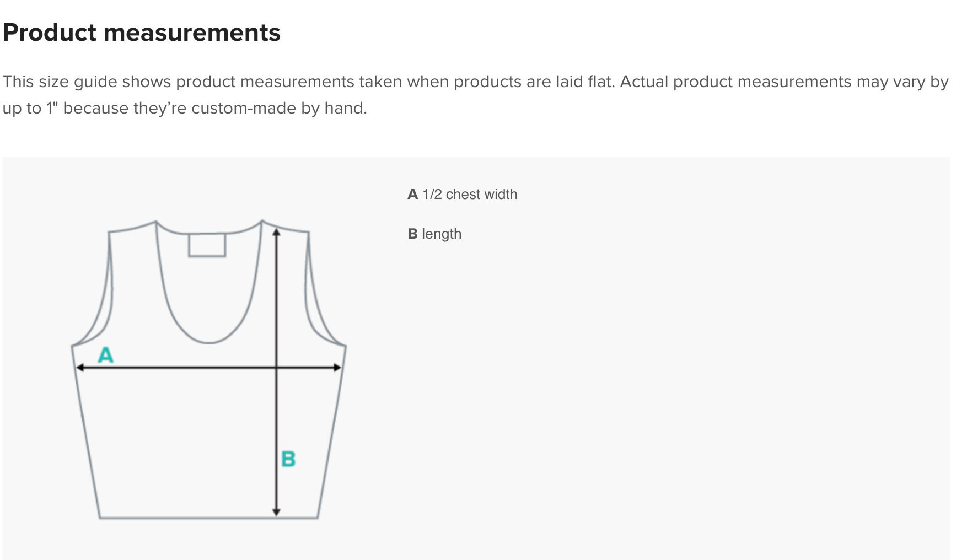Click the horizontal chest width arrow line
The height and width of the screenshot is (560, 967).
[209, 368]
